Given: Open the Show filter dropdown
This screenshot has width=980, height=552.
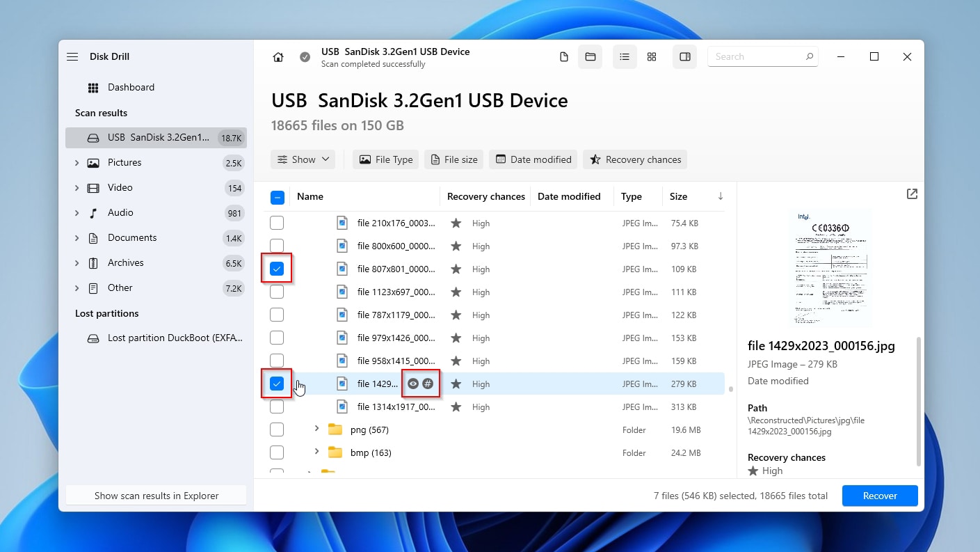Looking at the screenshot, I should click(x=303, y=159).
